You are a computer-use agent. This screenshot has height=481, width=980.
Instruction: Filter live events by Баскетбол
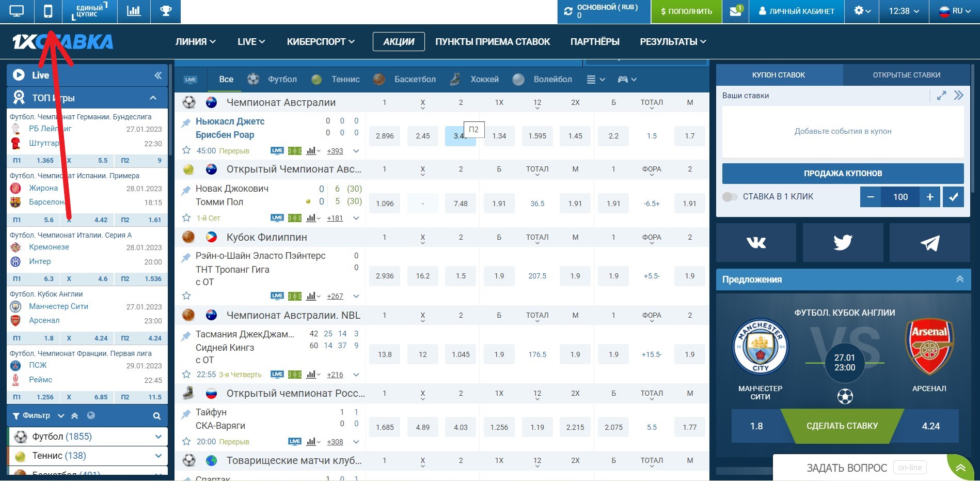click(x=404, y=80)
